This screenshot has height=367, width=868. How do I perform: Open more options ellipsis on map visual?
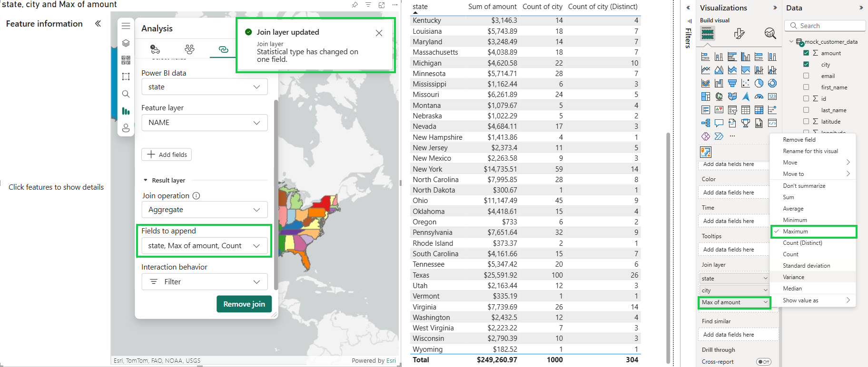395,5
